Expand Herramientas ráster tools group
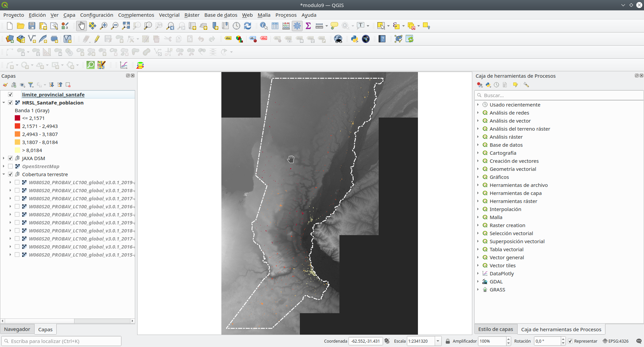 tap(478, 201)
